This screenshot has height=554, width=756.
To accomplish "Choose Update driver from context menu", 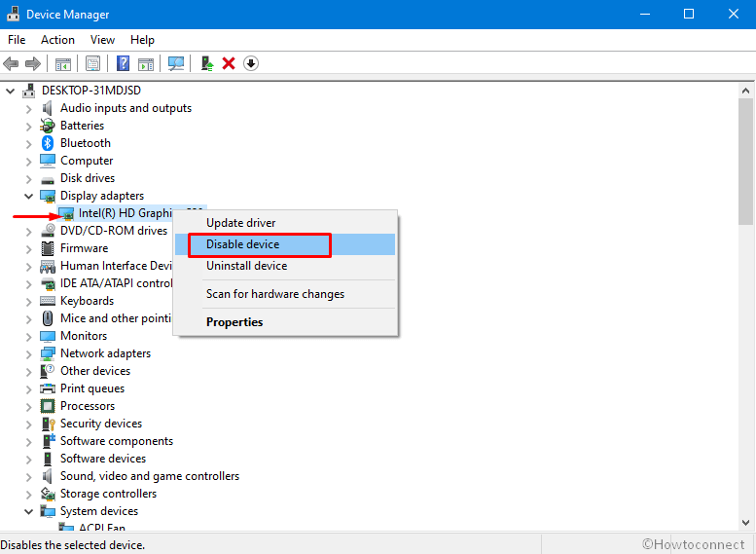I will (285, 223).
